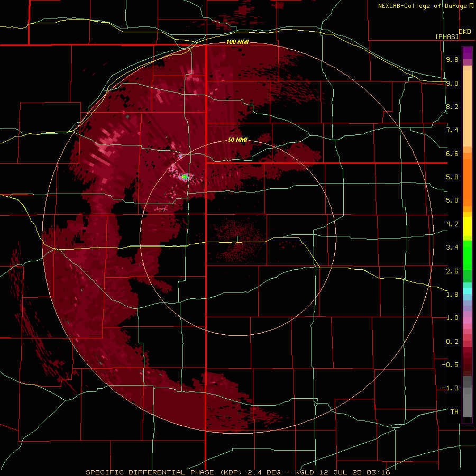Click the 2.6 scale value
476x476 pixels.
[452, 271]
